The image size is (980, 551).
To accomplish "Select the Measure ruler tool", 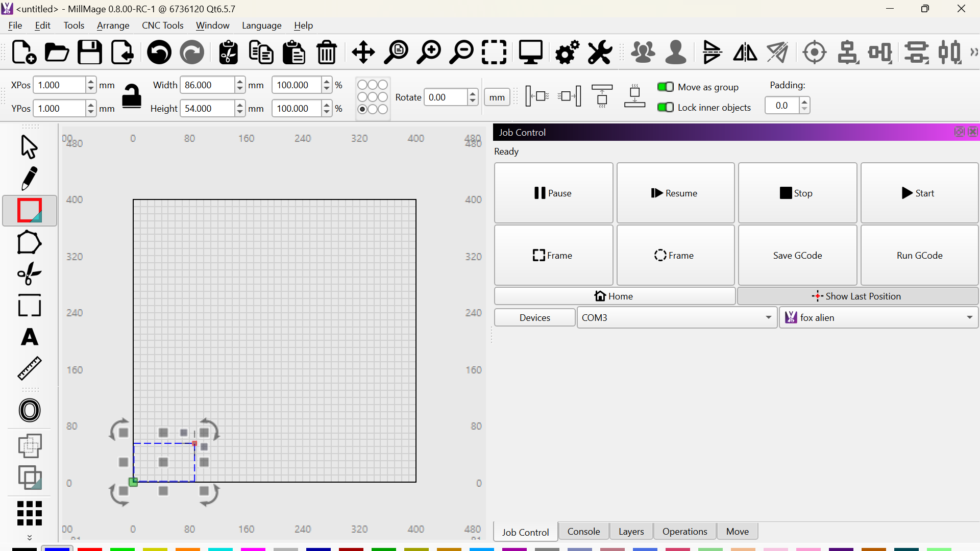I will pos(29,368).
